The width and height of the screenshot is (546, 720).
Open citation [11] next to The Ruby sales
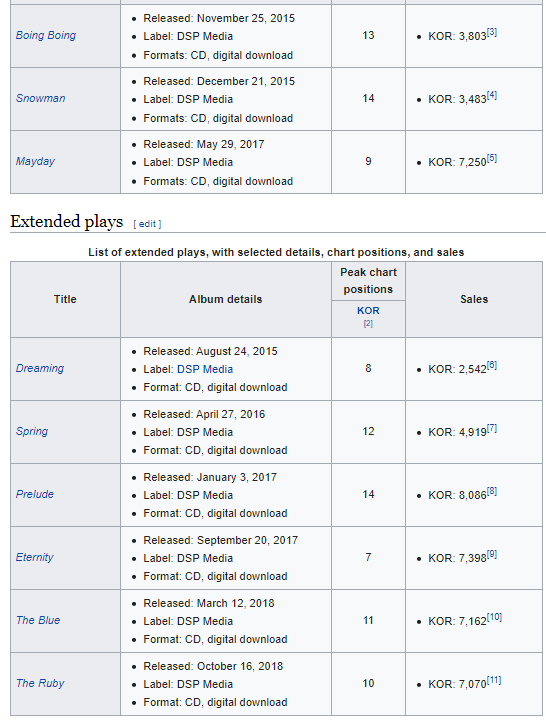[x=494, y=680]
